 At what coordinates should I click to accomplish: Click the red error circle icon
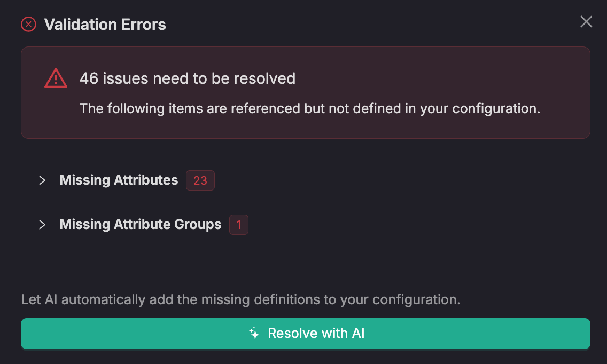[x=28, y=25]
